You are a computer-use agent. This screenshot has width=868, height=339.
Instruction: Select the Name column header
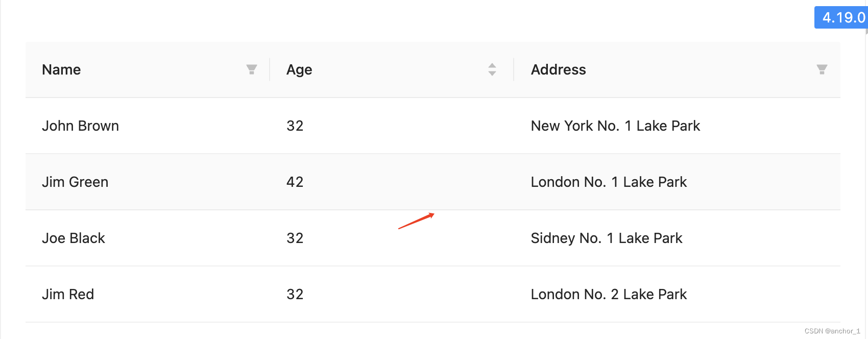pyautogui.click(x=61, y=69)
